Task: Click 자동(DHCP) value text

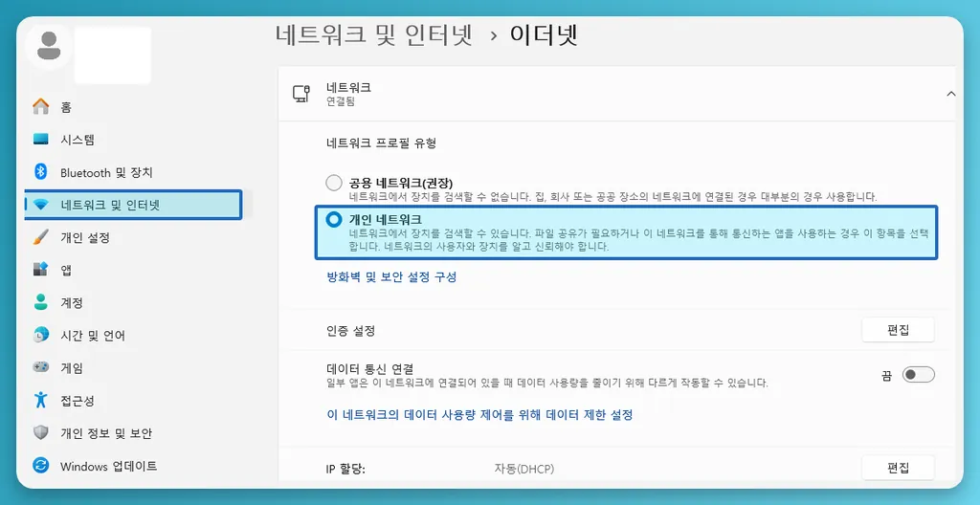Action: (523, 468)
